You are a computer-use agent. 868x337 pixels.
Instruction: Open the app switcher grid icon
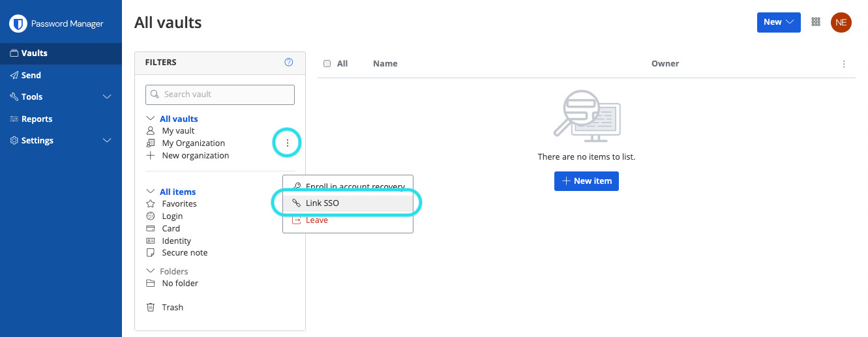[816, 22]
